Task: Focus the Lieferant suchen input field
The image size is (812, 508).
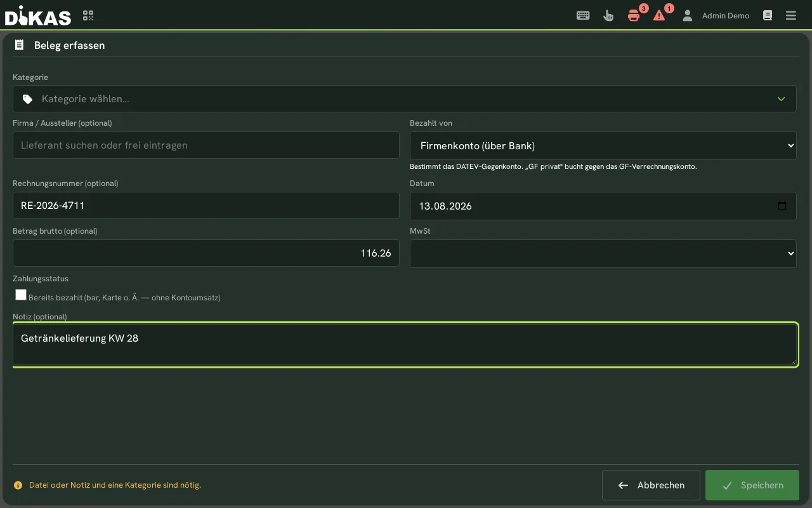Action: click(x=206, y=145)
